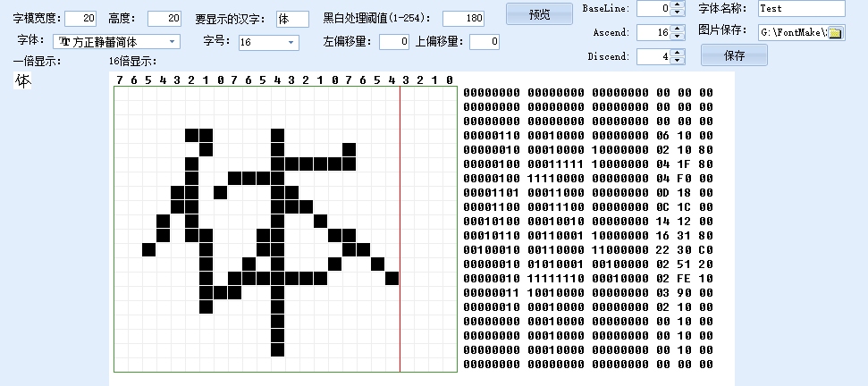The width and height of the screenshot is (868, 386).
Task: Click the 1x preview thumbnail of 体
Action: [22, 81]
